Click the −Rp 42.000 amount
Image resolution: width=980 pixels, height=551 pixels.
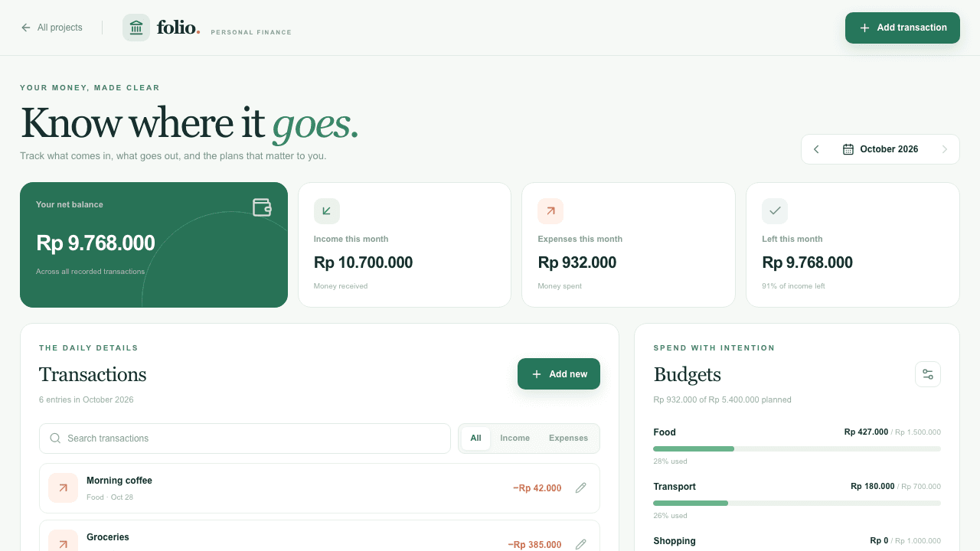(x=537, y=488)
